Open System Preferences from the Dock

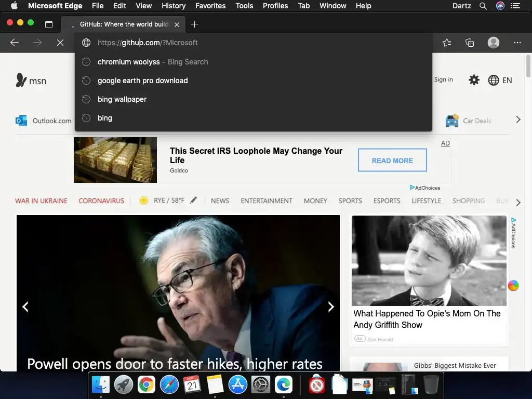coord(261,385)
